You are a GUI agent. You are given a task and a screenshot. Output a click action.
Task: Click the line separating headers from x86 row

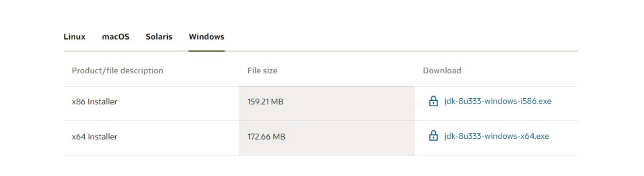coord(321,86)
